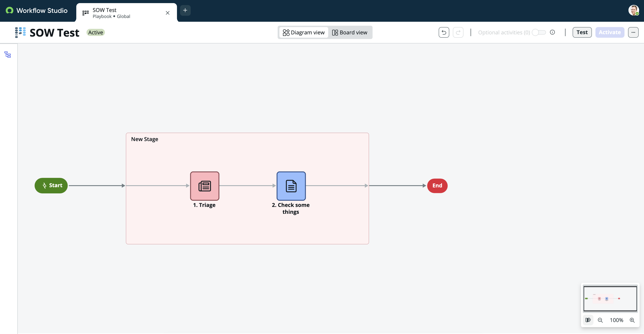
Task: Switch to Diagram view
Action: point(304,33)
